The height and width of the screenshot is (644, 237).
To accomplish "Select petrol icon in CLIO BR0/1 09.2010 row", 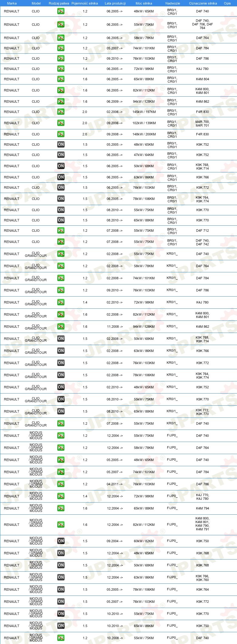I will pos(61,58).
